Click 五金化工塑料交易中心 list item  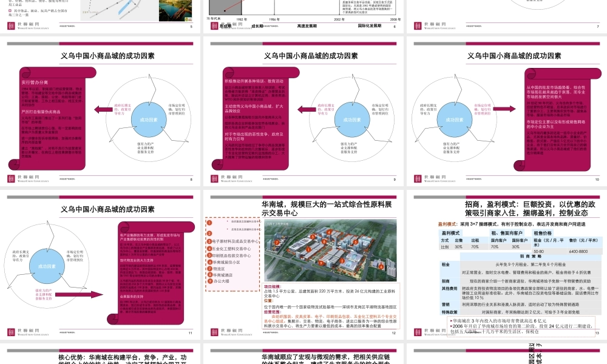coord(231,249)
